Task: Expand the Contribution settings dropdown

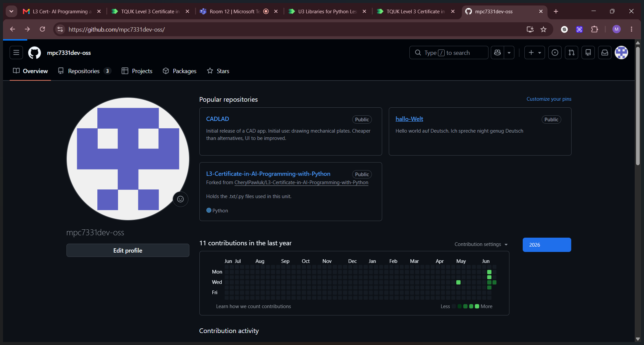Action: point(481,244)
